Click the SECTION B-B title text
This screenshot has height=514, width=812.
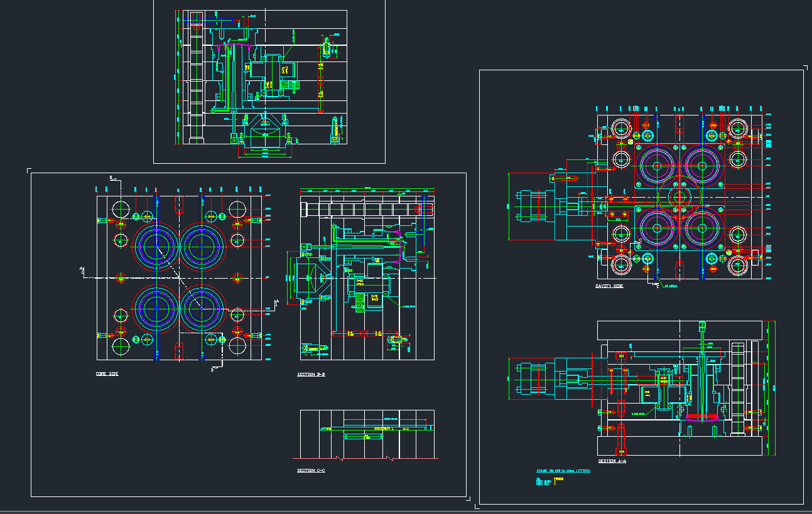point(311,375)
